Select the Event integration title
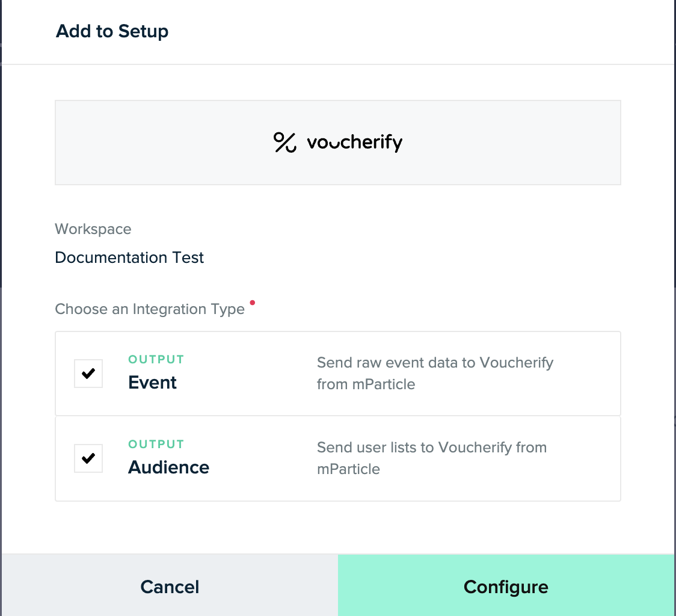This screenshot has width=676, height=616. [x=152, y=383]
